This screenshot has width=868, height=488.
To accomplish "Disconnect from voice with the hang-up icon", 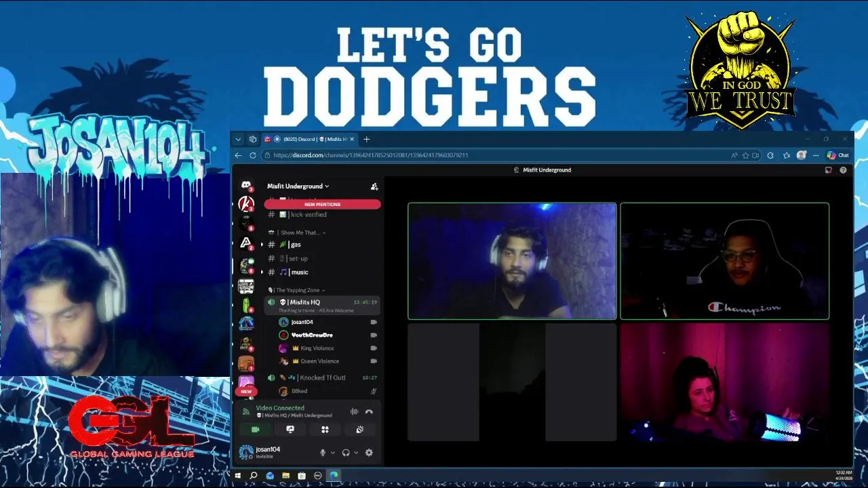I will click(x=369, y=411).
